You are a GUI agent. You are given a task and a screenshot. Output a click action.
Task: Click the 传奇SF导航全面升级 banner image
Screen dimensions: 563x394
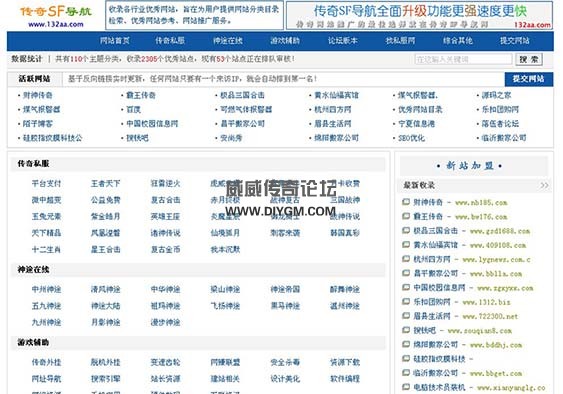point(419,15)
